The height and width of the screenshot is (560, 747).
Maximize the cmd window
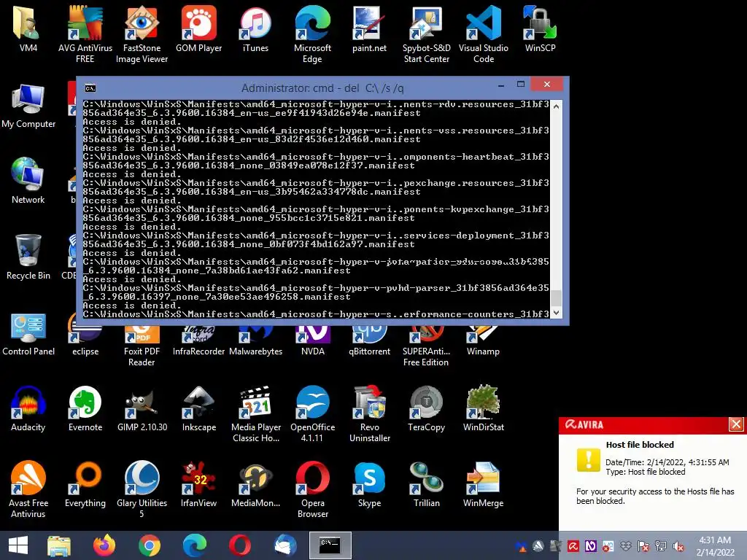point(521,85)
